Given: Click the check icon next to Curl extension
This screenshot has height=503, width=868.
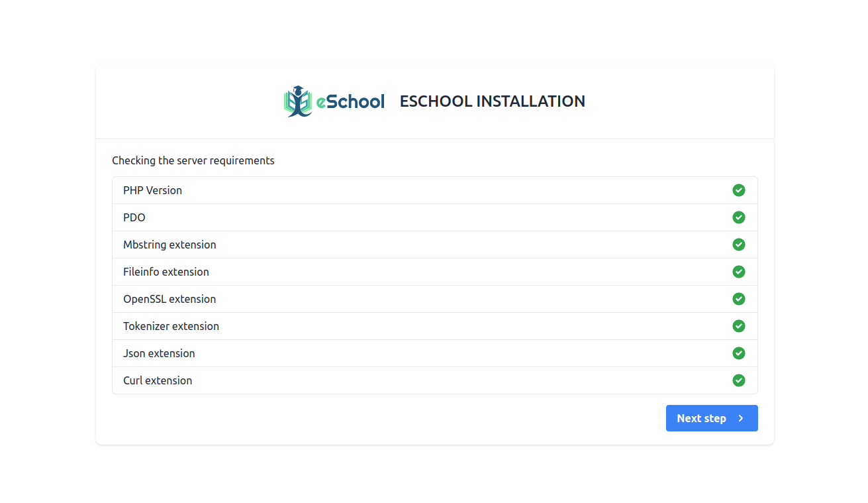Looking at the screenshot, I should coord(739,380).
